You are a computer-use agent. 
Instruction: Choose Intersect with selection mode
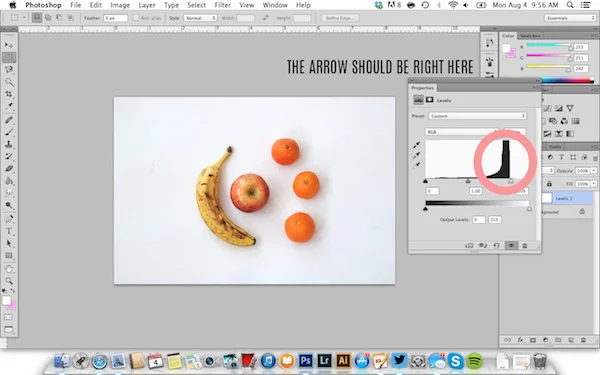click(x=71, y=18)
